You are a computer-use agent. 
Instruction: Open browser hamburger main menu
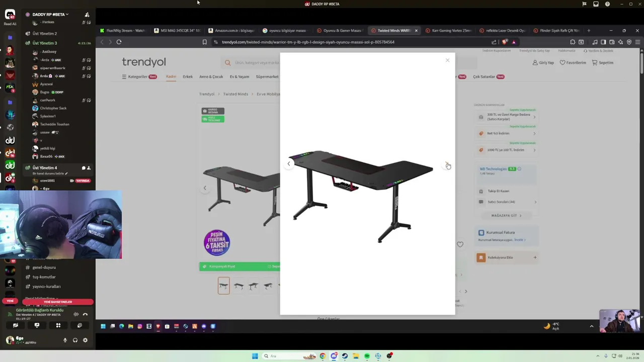coord(637,42)
